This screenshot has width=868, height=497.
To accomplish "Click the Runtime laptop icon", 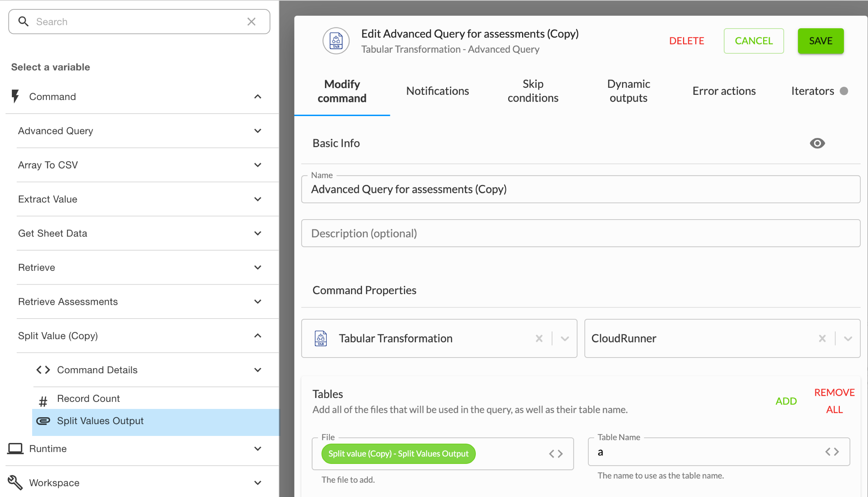I will coord(15,448).
